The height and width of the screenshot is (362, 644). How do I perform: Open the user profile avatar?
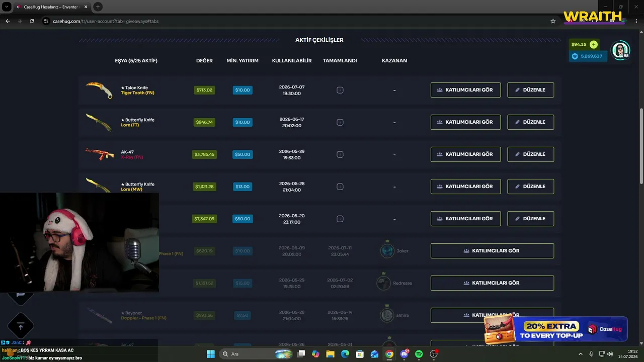tap(620, 50)
